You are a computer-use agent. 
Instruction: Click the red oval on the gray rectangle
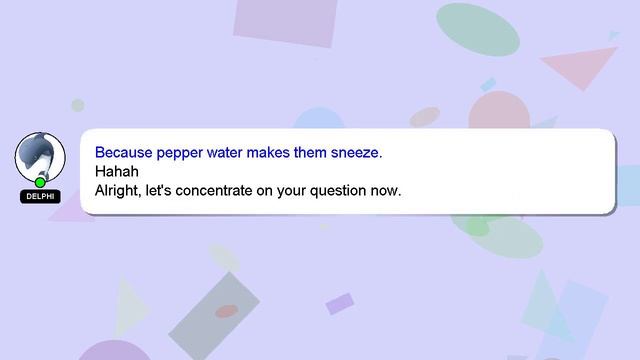click(x=227, y=311)
